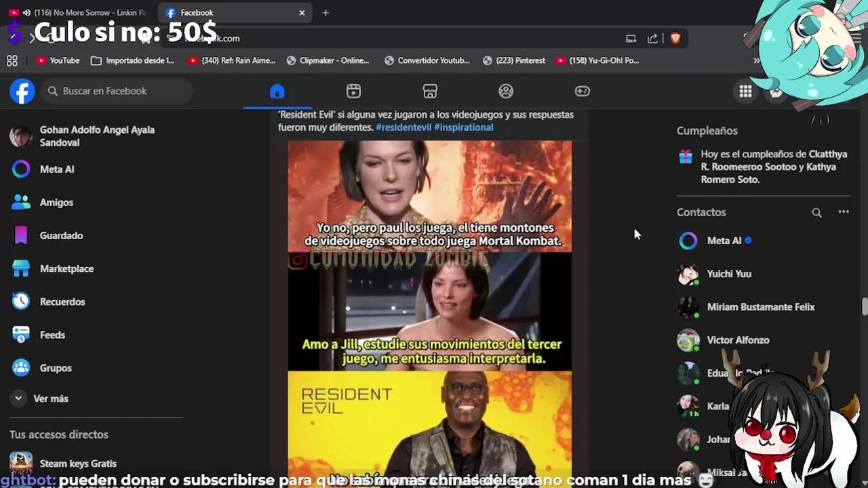Open the Ref: Rain Aime bookmark
This screenshot has height=488, width=868.
click(x=232, y=60)
